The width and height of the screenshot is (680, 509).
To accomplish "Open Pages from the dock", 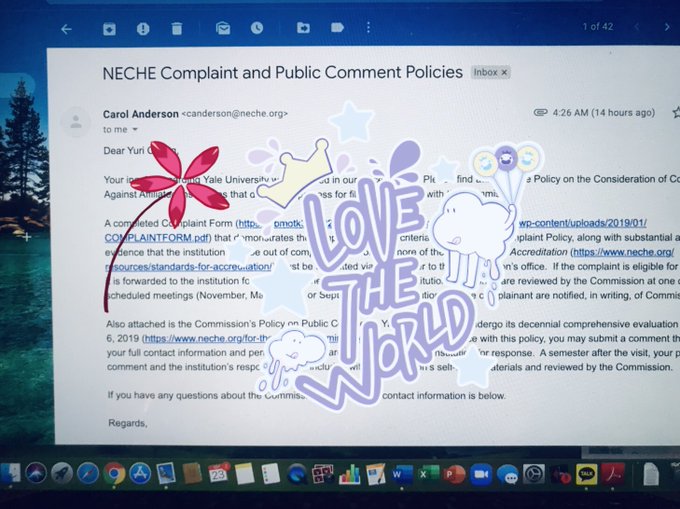I will click(x=376, y=474).
